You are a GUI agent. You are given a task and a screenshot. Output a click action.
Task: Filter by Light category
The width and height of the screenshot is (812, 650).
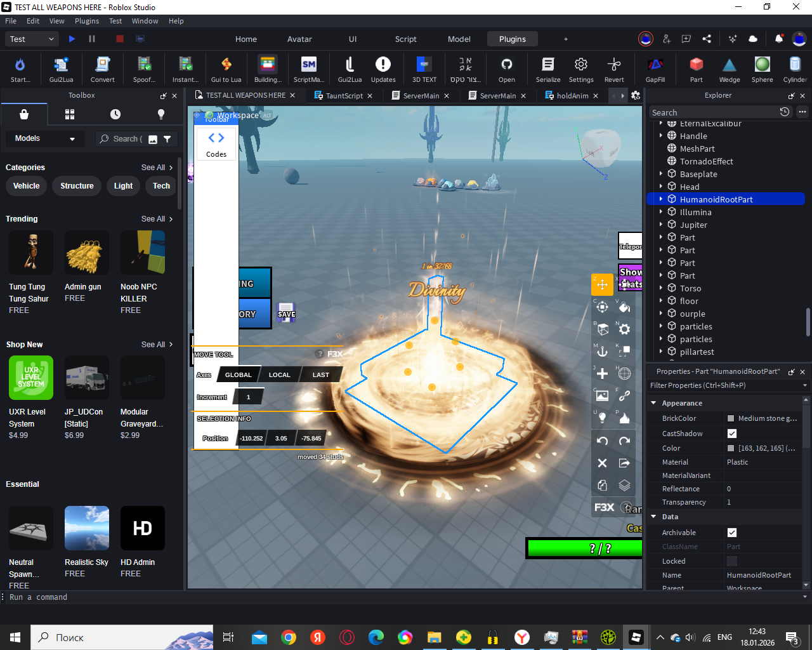pyautogui.click(x=123, y=186)
